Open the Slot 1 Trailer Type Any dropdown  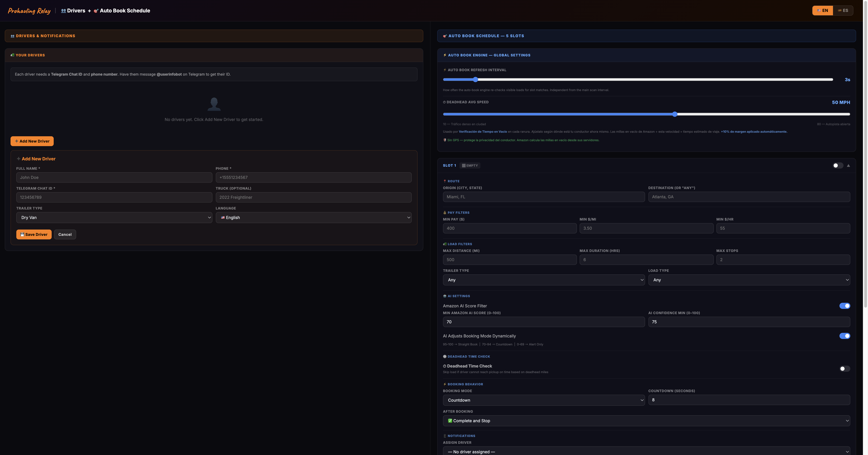(x=544, y=280)
